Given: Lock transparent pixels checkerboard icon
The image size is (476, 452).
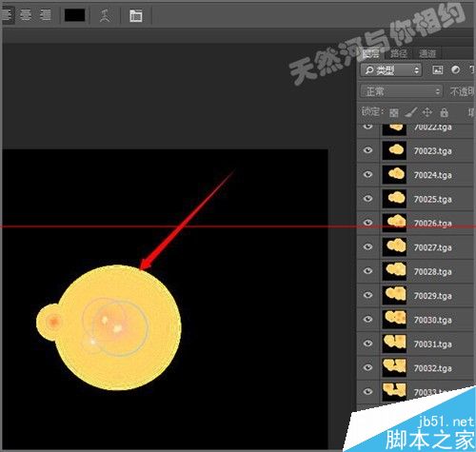Looking at the screenshot, I should pos(394,112).
